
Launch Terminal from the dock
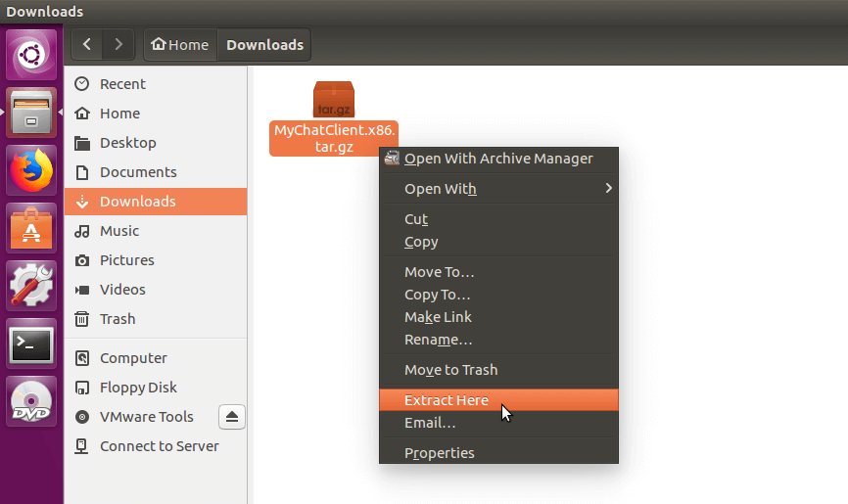click(31, 343)
